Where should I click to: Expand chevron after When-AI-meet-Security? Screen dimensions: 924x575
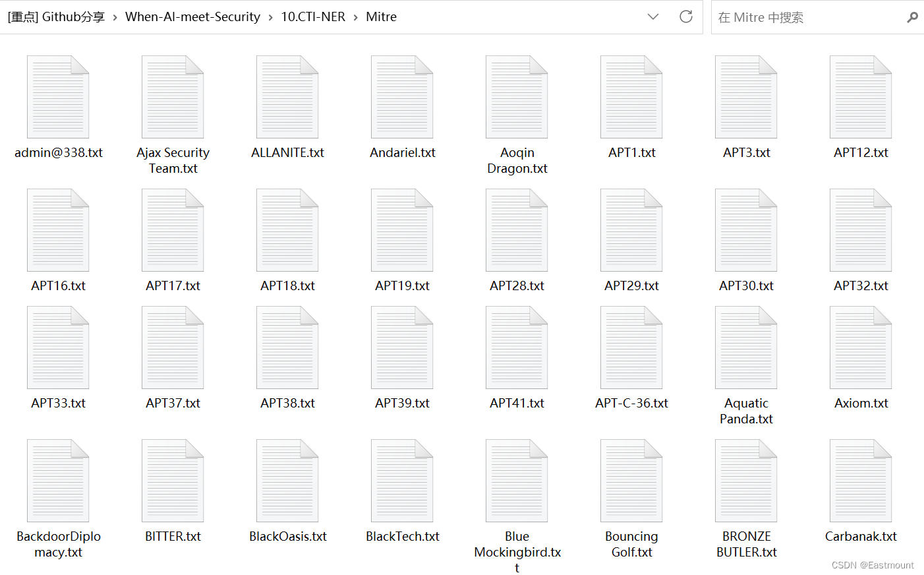pyautogui.click(x=270, y=17)
